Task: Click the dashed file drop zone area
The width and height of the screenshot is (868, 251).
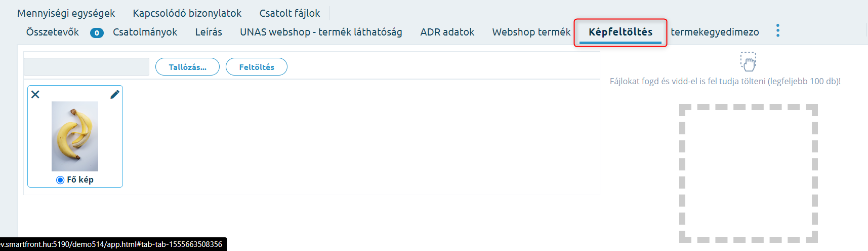Action: pyautogui.click(x=749, y=173)
